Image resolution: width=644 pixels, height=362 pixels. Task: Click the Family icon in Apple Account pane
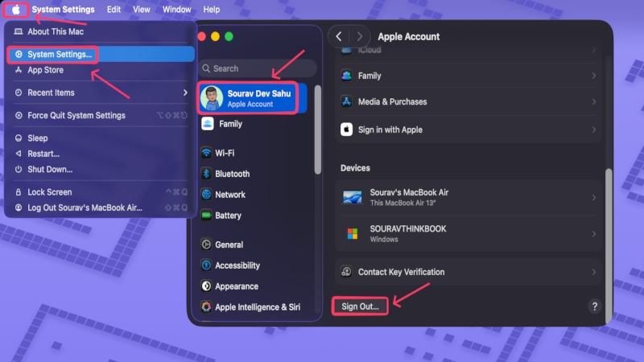click(x=346, y=76)
